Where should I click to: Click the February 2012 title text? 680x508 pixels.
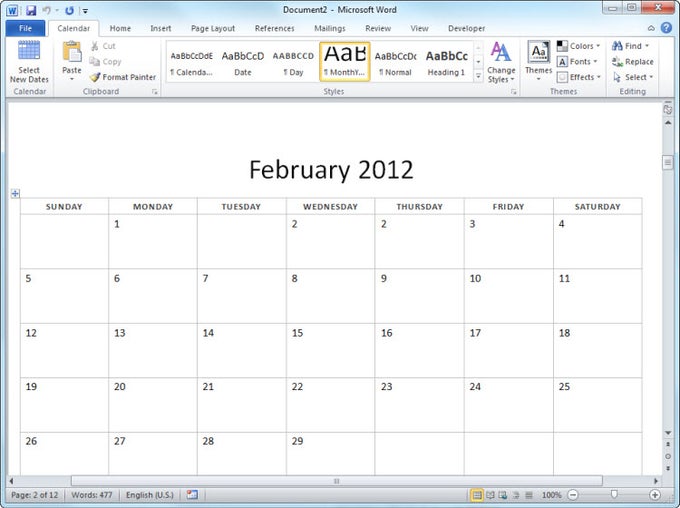point(331,170)
